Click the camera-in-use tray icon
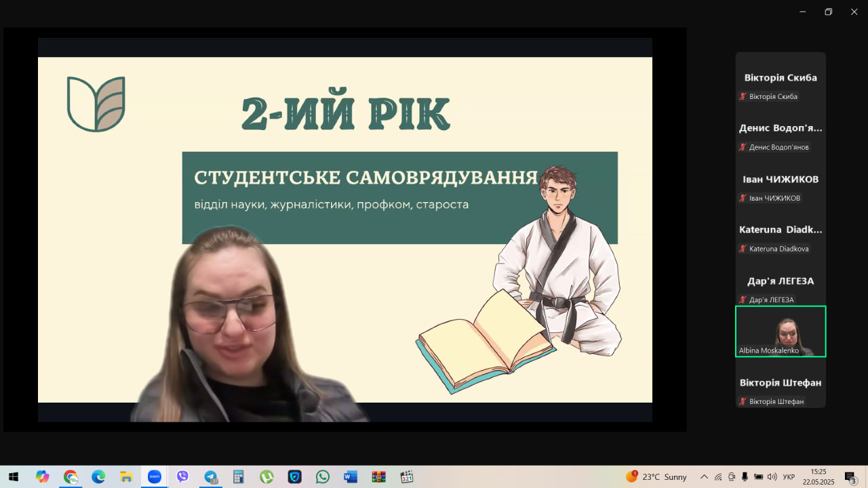The width and height of the screenshot is (868, 488). pos(732,476)
